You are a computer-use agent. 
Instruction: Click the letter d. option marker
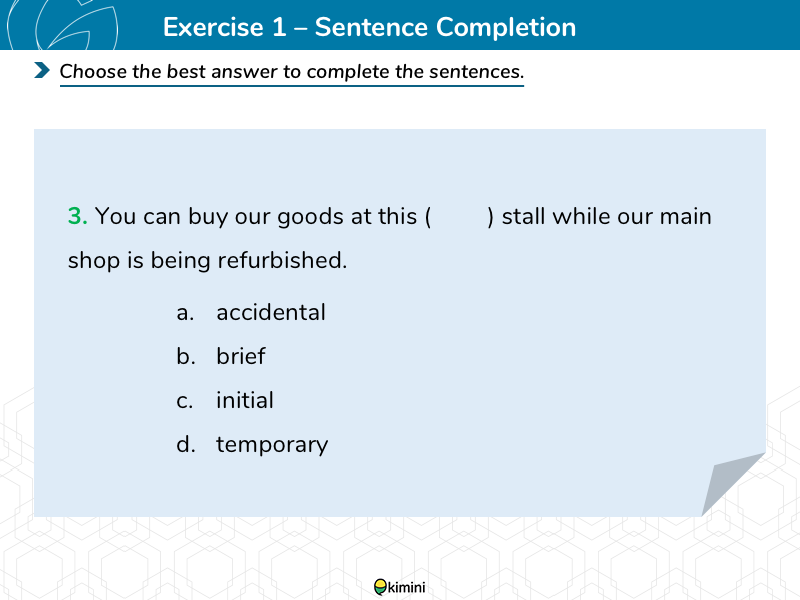coord(186,444)
